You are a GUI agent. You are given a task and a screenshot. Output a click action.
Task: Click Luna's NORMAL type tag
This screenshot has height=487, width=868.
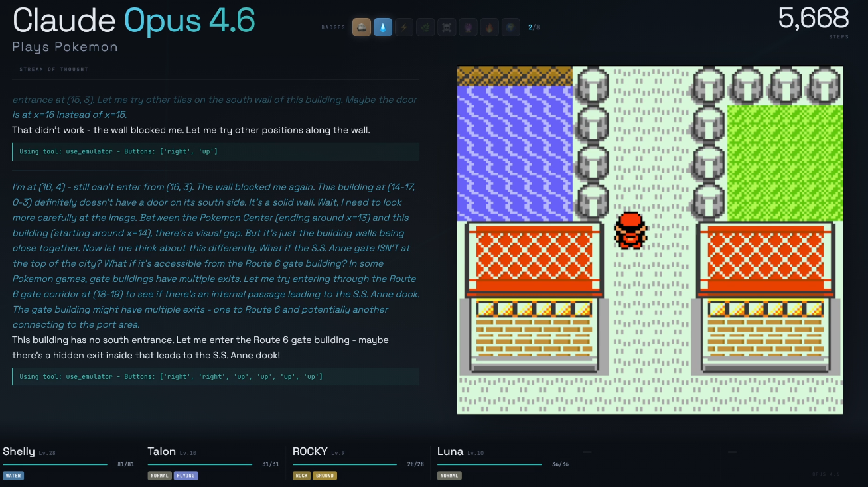click(x=449, y=476)
